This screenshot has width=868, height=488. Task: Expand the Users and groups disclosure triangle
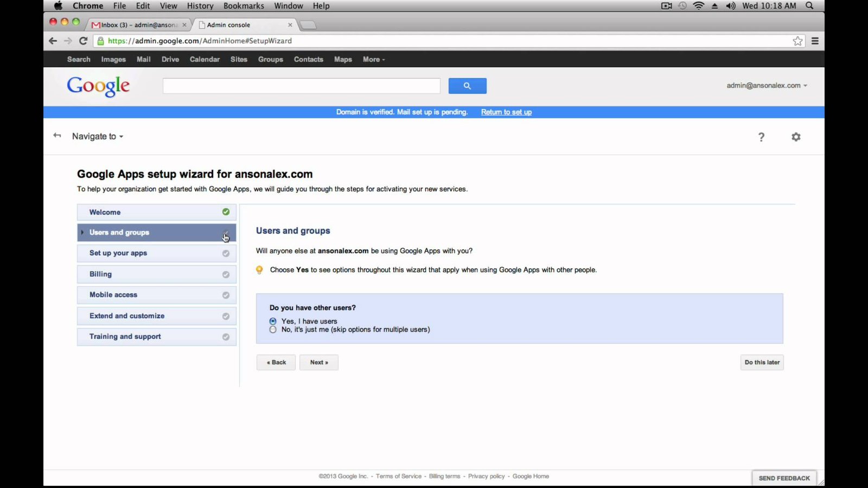82,232
